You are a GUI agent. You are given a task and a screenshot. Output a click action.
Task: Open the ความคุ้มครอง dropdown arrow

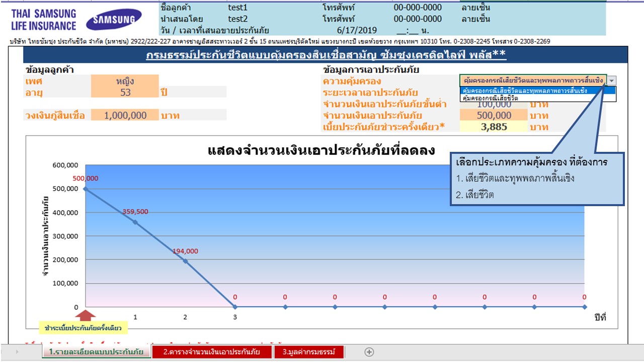611,80
